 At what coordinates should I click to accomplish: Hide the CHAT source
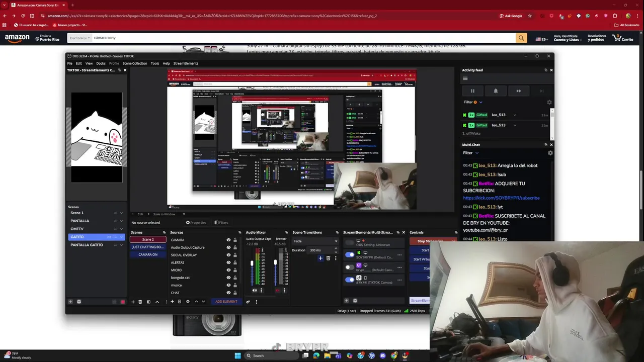228,293
